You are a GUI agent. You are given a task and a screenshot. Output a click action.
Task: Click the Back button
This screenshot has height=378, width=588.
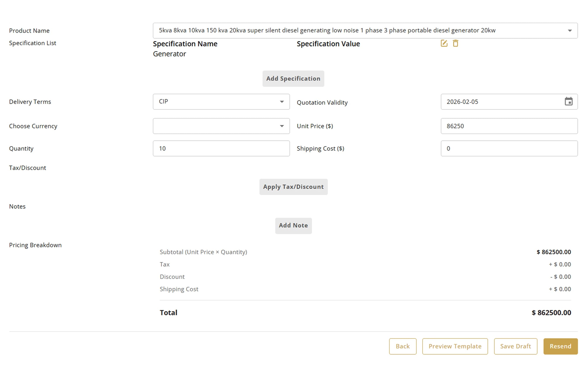pyautogui.click(x=403, y=346)
